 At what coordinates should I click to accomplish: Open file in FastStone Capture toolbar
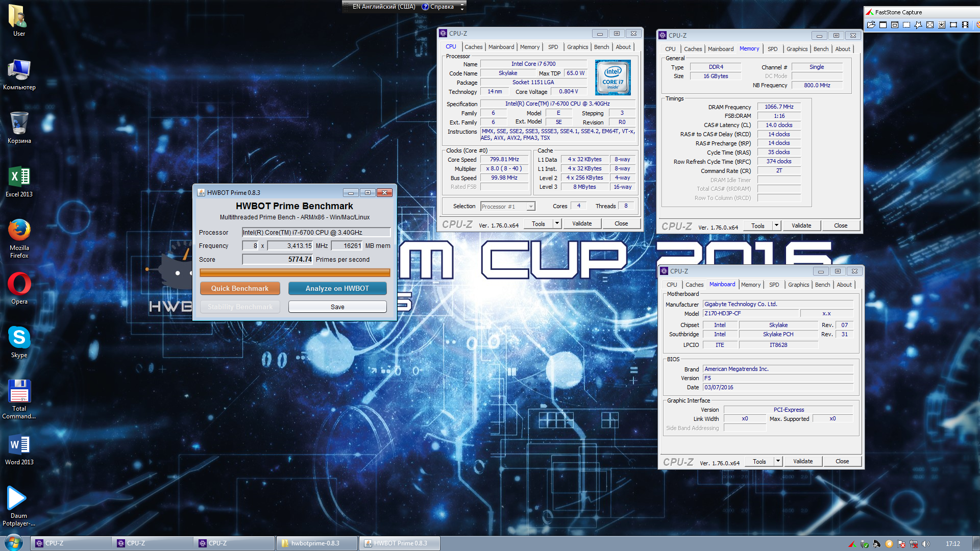(871, 24)
